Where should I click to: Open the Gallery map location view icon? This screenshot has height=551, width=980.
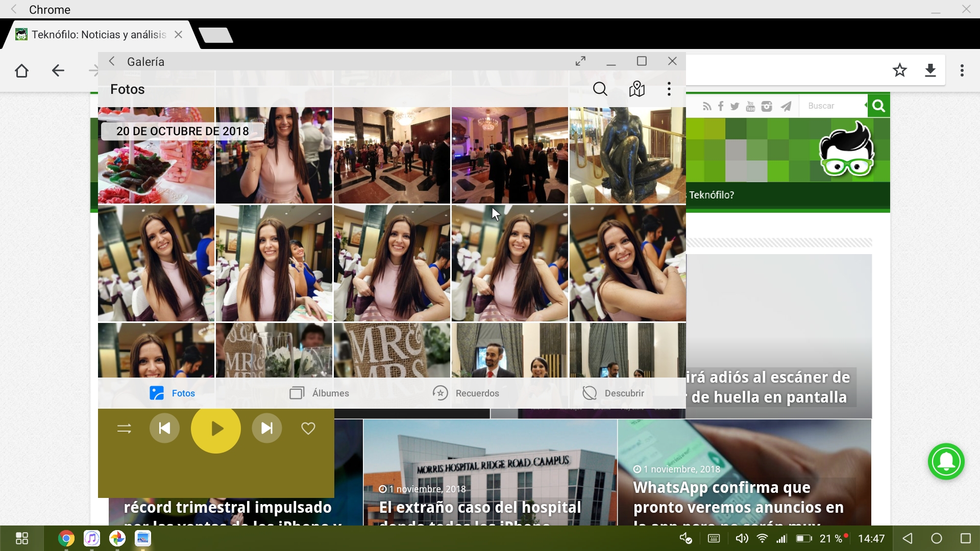(x=637, y=89)
